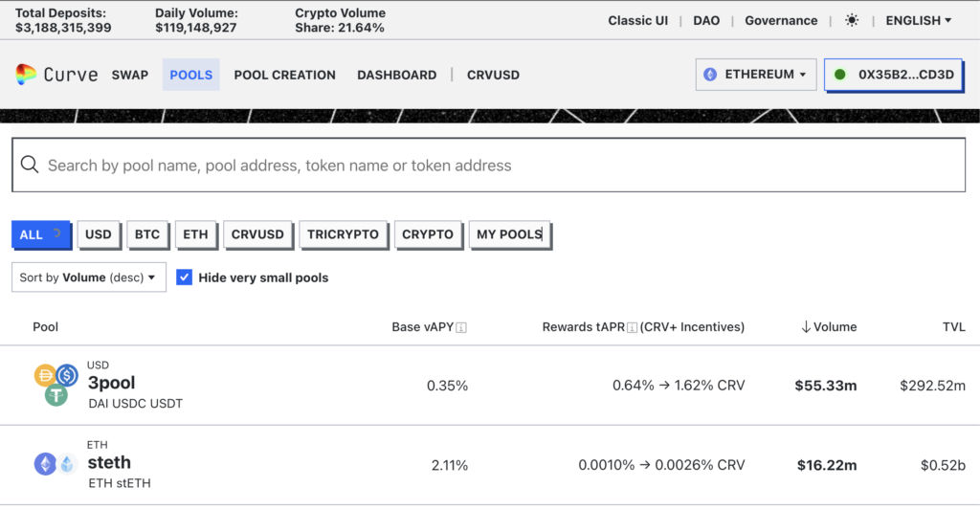Click the pool search input field
Screen dimensions: 980x510
489,165
